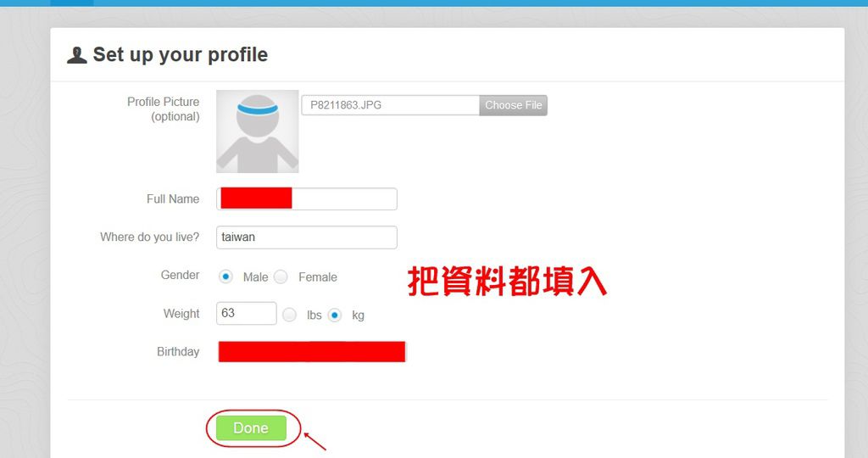868x458 pixels.
Task: Open the Birthday field
Action: tap(312, 352)
